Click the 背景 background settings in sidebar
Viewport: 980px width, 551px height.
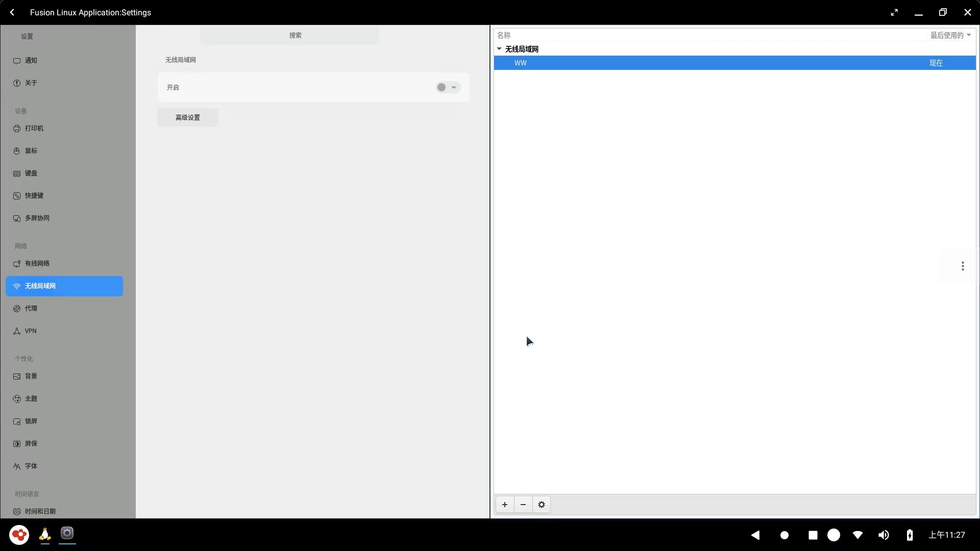click(x=31, y=376)
